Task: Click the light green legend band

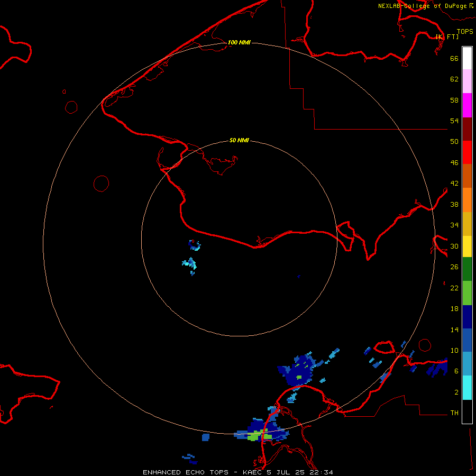Action: [x=467, y=293]
